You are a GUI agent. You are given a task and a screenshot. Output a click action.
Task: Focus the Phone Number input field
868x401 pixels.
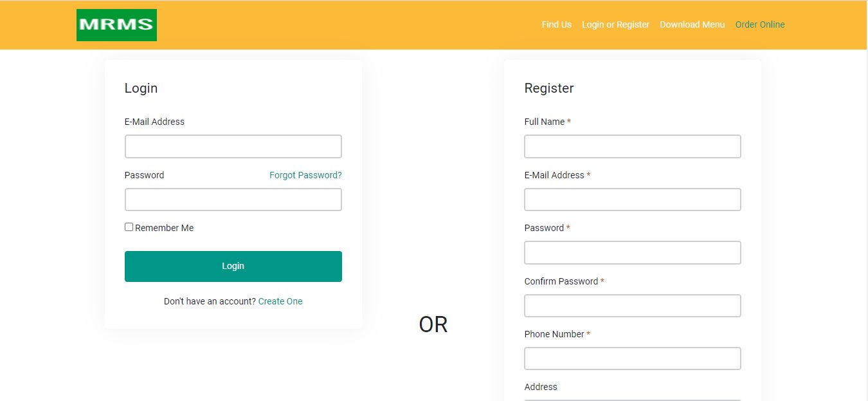coord(632,359)
